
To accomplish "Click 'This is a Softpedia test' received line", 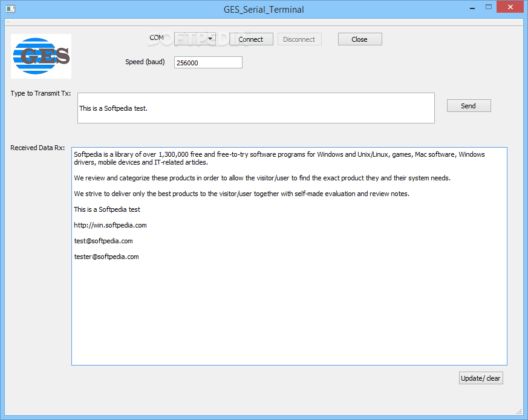I will pos(107,209).
